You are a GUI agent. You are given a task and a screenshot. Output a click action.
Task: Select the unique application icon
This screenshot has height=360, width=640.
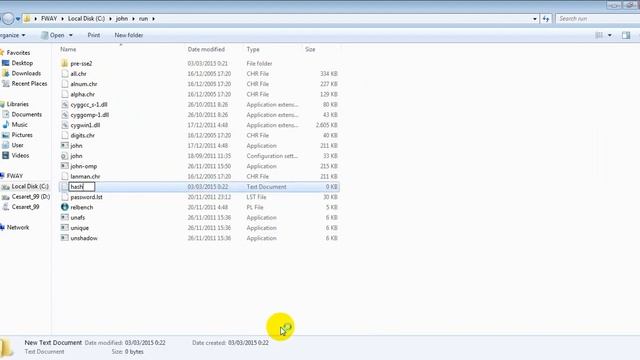[x=64, y=228]
